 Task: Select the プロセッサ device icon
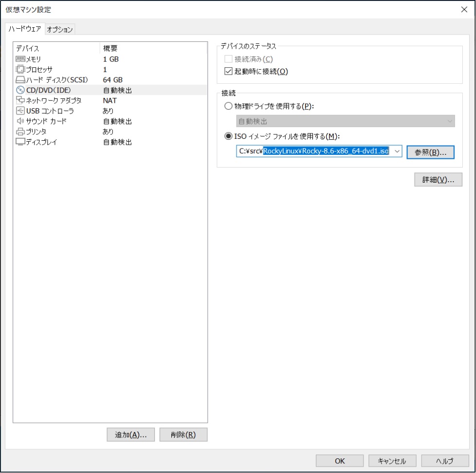21,69
